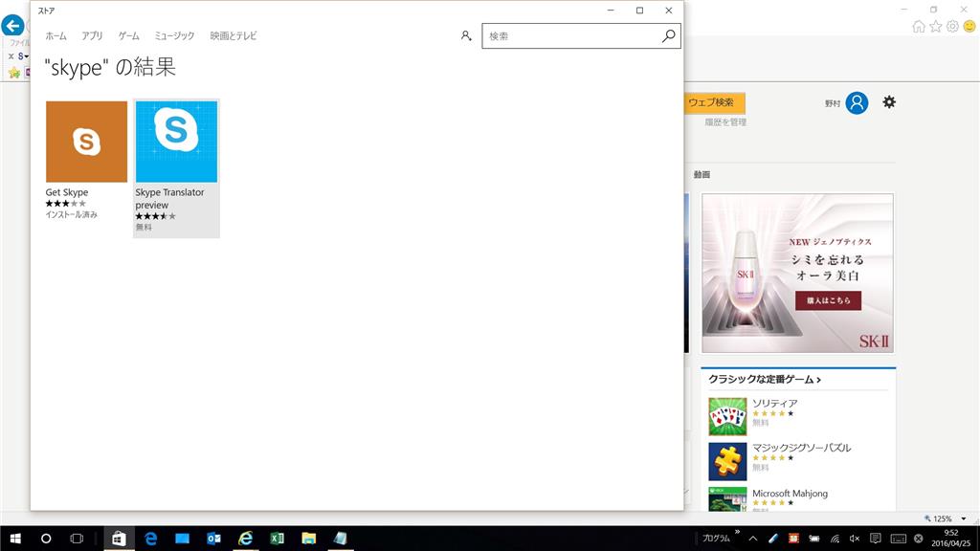Expand the プログラム toolbar chevron
Screen dimensions: 980x551
pyautogui.click(x=738, y=533)
